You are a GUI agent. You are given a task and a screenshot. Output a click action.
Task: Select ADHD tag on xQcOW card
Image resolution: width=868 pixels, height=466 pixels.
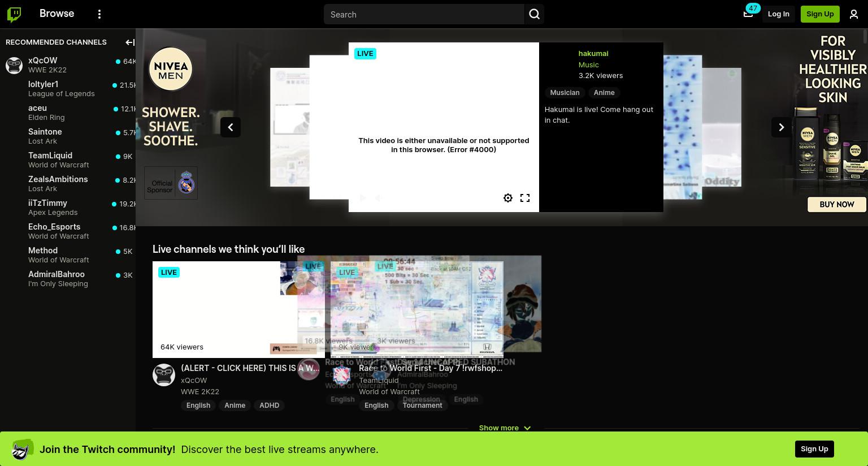(269, 405)
